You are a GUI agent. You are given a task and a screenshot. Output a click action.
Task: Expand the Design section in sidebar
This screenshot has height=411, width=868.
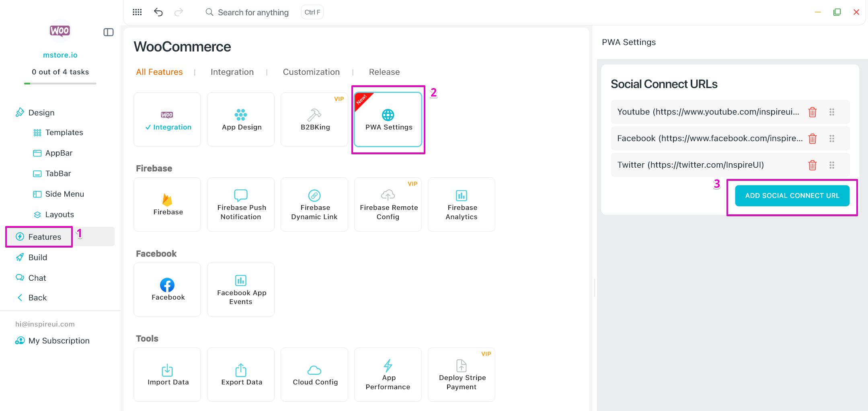tap(41, 113)
